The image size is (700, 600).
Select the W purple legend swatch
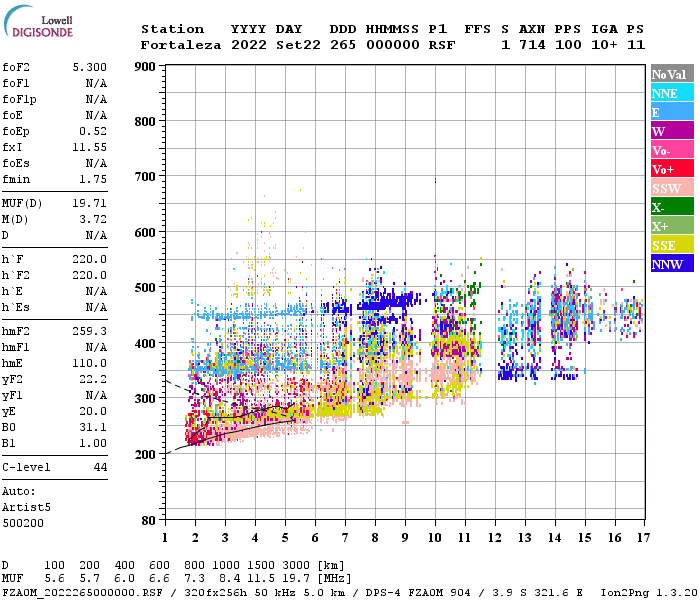coord(672,131)
